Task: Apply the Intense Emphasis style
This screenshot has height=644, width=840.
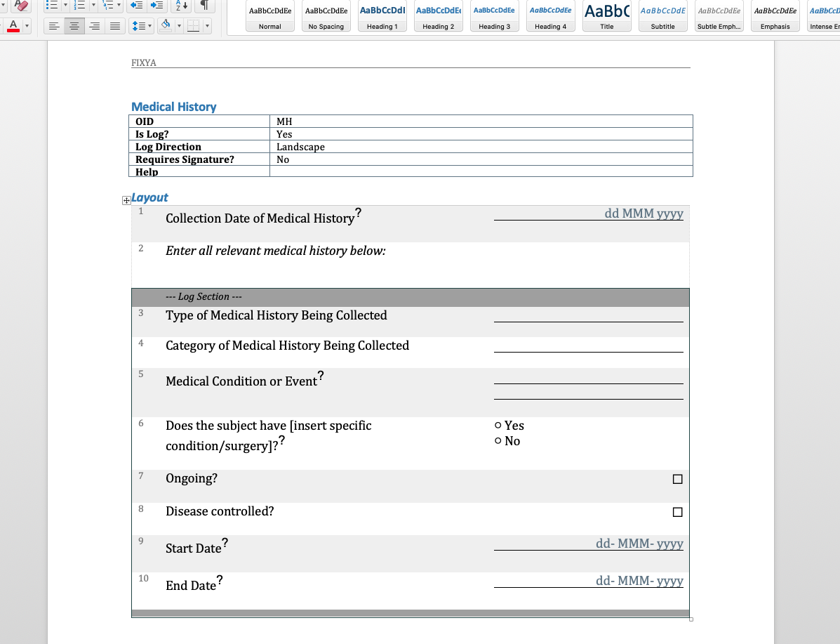Action: pos(824,16)
